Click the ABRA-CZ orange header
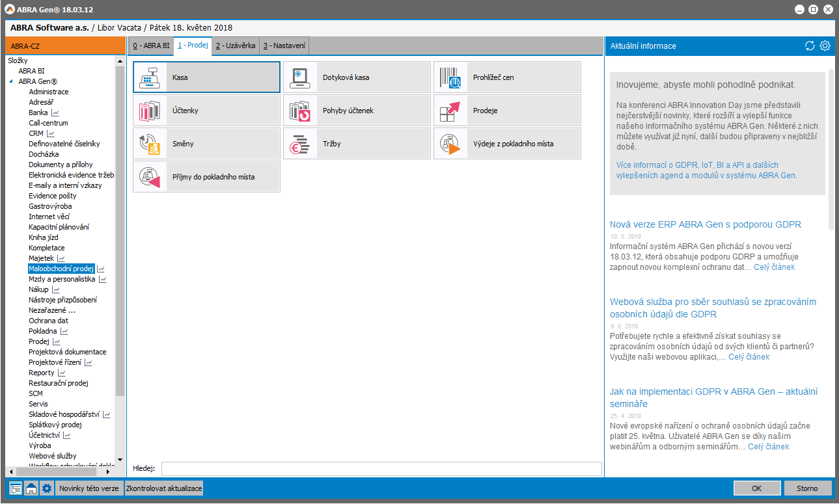The height and width of the screenshot is (504, 839). pyautogui.click(x=65, y=46)
